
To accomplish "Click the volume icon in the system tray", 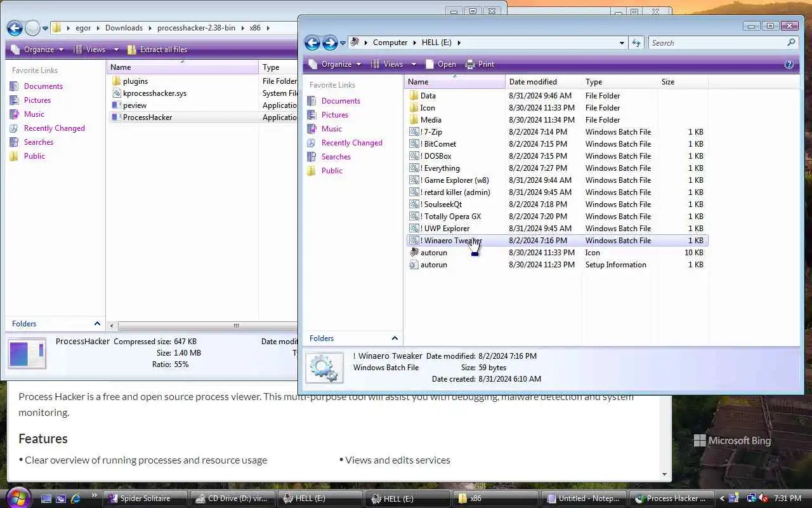I will pyautogui.click(x=764, y=498).
